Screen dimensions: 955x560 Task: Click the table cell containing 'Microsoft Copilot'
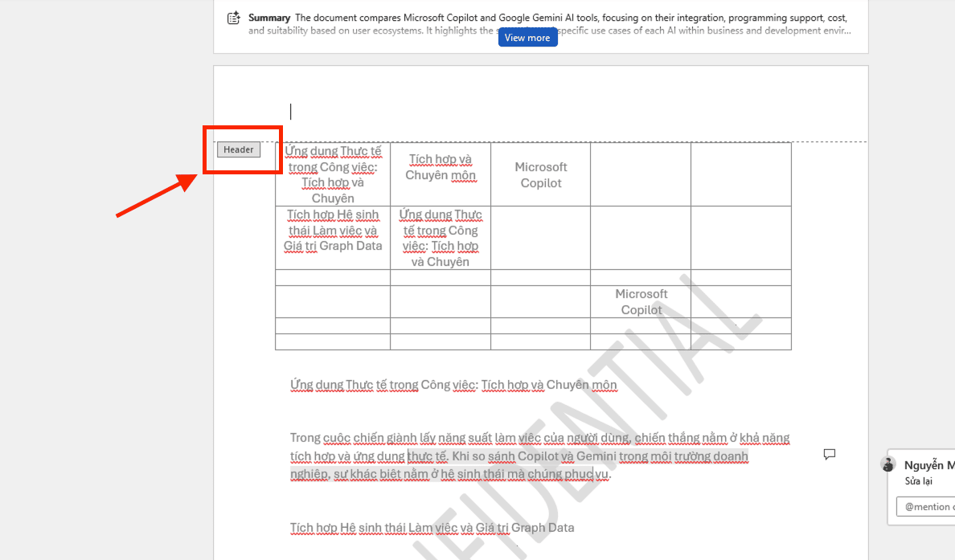click(540, 174)
